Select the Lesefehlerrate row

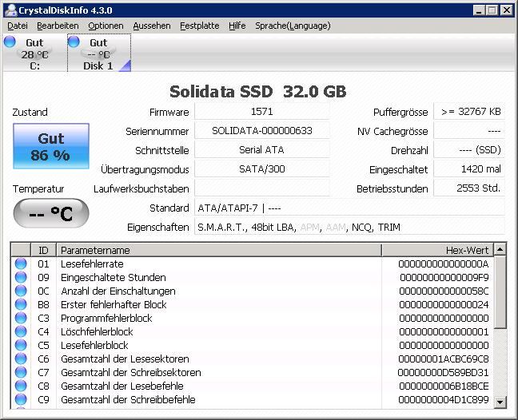[253, 263]
